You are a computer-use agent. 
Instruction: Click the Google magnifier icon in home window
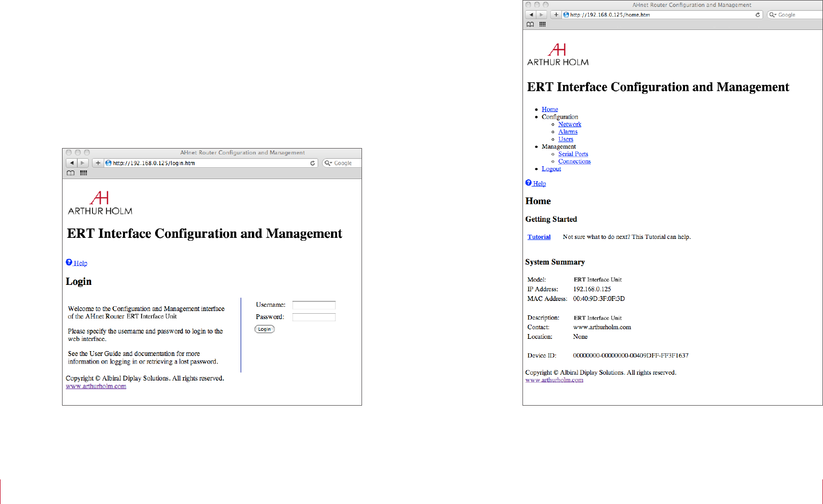pyautogui.click(x=773, y=15)
